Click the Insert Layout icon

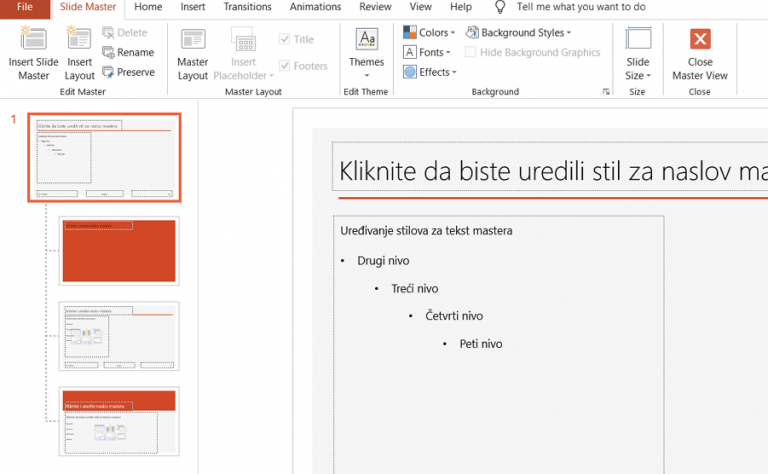[79, 38]
